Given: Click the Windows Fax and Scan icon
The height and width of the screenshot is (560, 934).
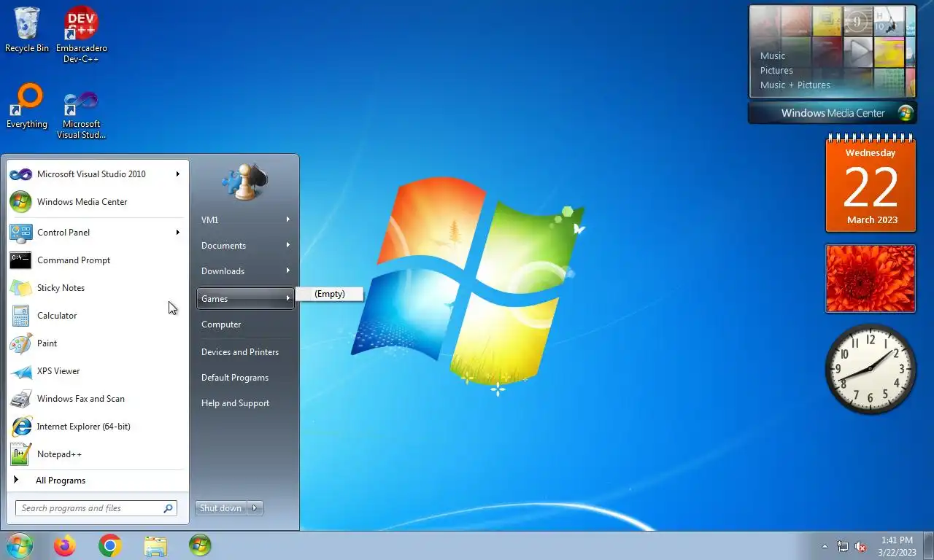Looking at the screenshot, I should (x=20, y=399).
